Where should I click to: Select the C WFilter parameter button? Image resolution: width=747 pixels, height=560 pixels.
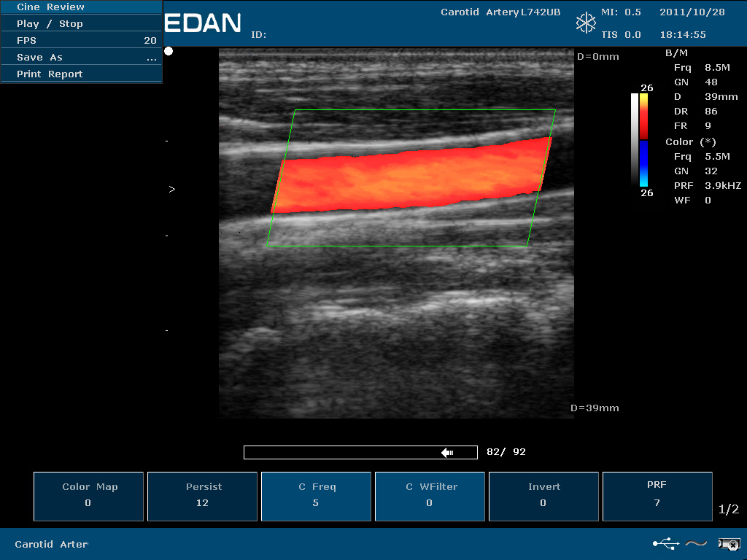430,496
